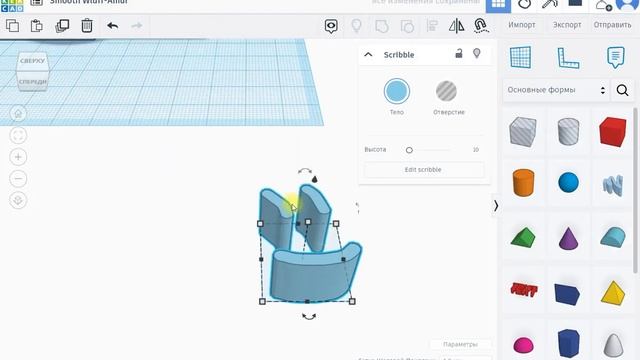Viewport: 640px width, 360px height.
Task: Open the Blocks view icon
Action: 524,4
